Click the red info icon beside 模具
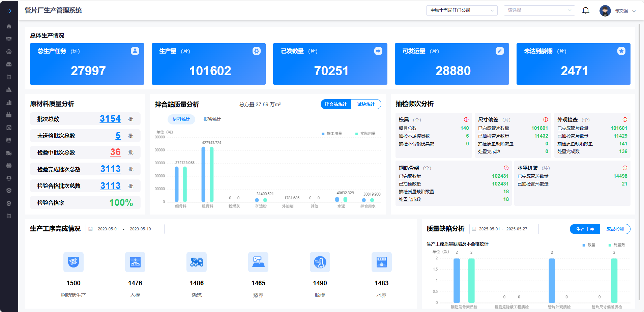Screen dimensions: 644x312 click(x=466, y=120)
